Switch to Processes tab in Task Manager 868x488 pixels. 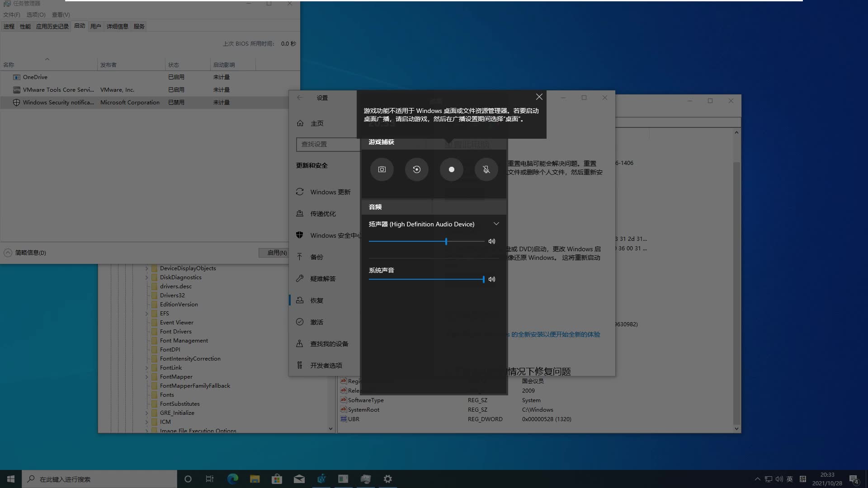(9, 26)
